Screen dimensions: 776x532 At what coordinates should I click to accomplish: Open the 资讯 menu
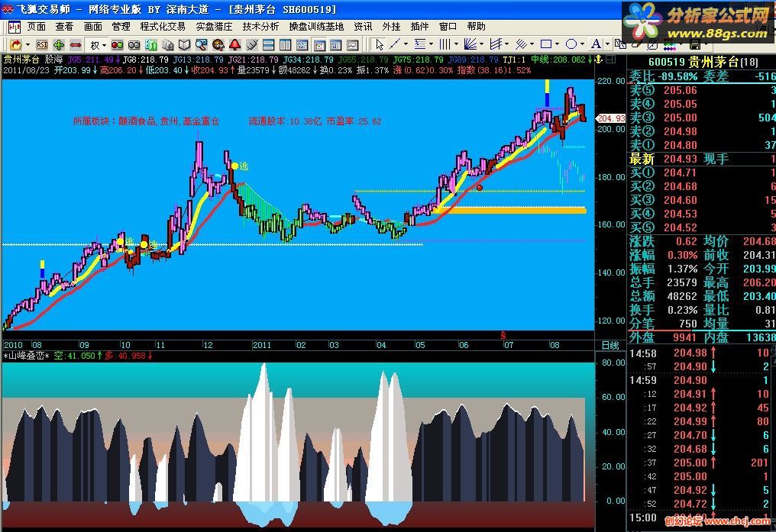coord(363,27)
